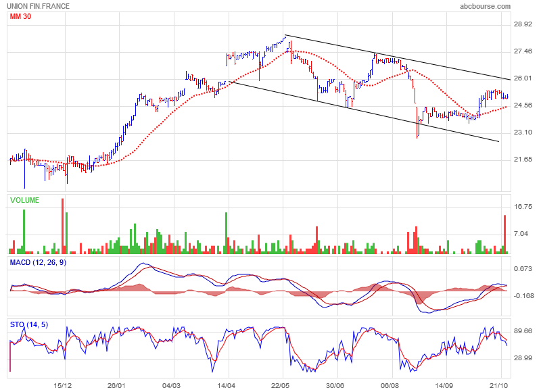
Task: Click the 06/08 date label
Action: 390,385
